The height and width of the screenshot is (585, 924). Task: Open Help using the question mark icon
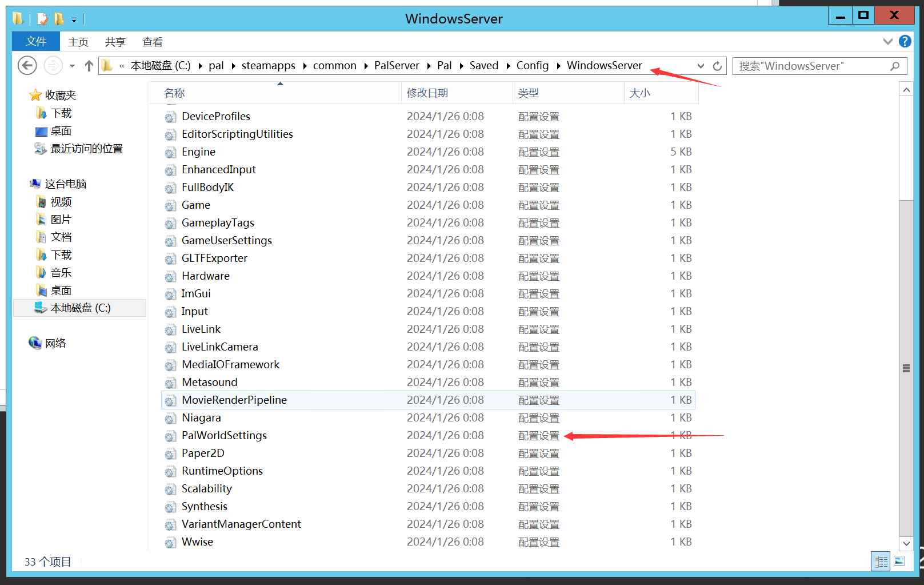pos(905,41)
